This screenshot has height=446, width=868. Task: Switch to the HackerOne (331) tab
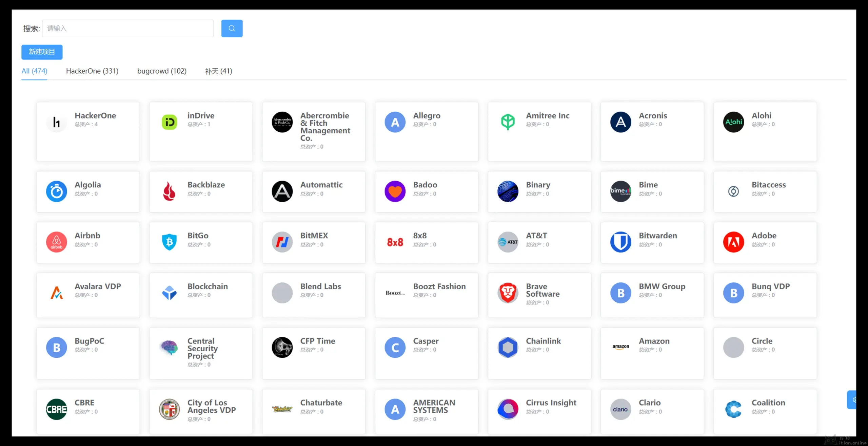92,71
